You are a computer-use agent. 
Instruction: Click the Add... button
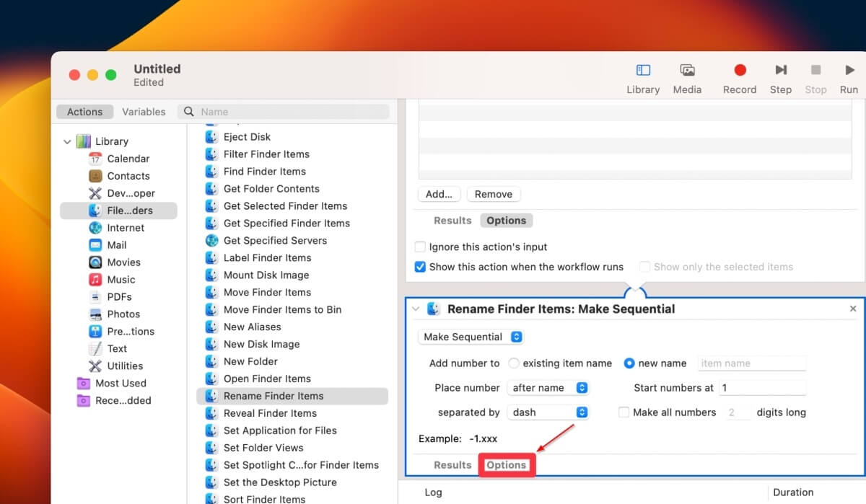pos(439,194)
